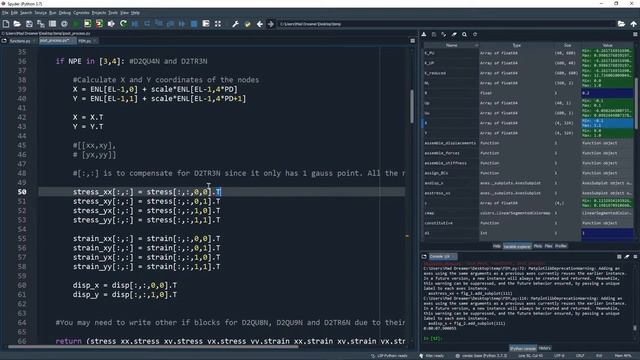Sort variables by the Name column header

[451, 45]
